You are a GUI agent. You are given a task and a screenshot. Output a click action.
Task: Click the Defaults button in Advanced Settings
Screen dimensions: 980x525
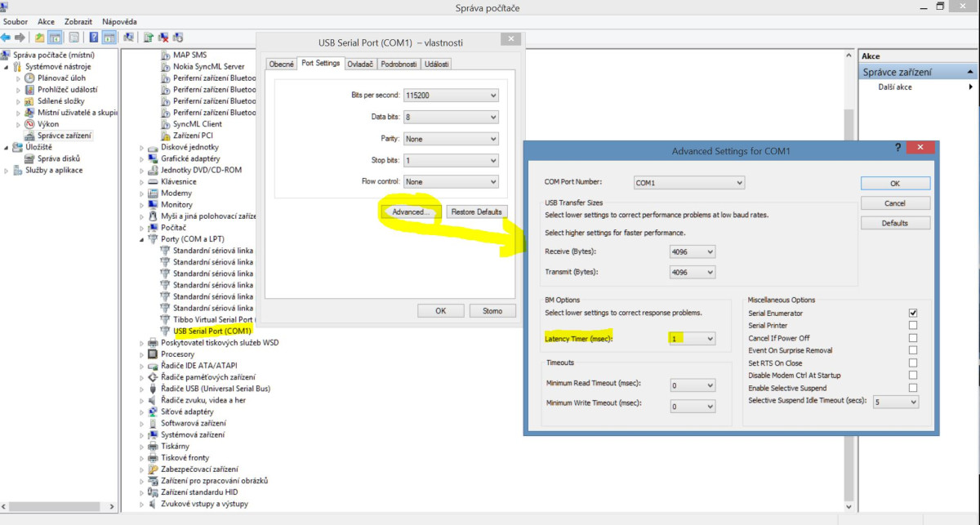click(895, 223)
